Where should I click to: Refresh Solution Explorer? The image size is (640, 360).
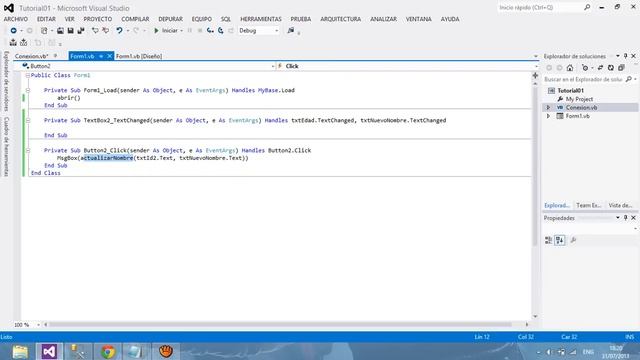[x=611, y=68]
